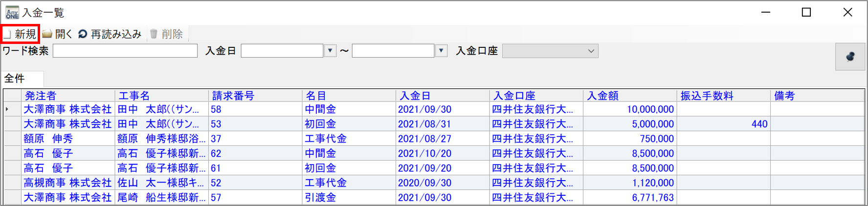Maximize the 入金一覧 window
The width and height of the screenshot is (868, 206).
coord(806,13)
